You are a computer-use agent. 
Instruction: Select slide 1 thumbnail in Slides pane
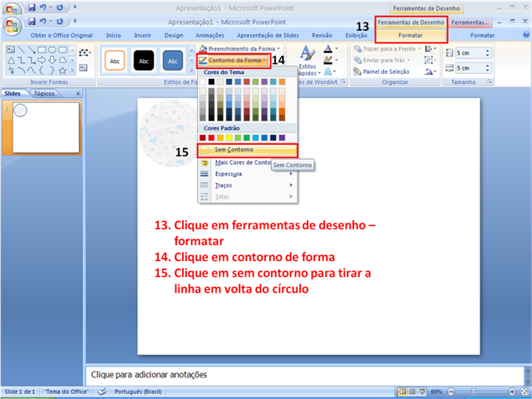pos(46,127)
